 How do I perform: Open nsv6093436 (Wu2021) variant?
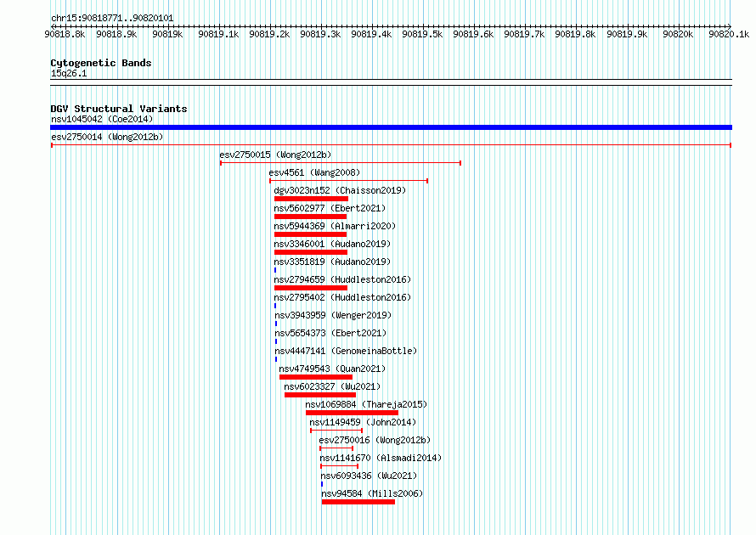pos(369,476)
